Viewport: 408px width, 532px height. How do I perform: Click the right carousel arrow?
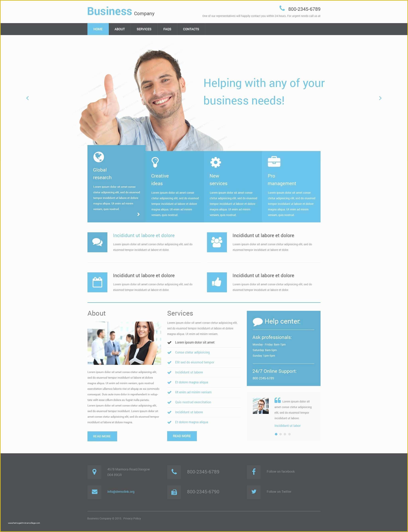[x=380, y=98]
